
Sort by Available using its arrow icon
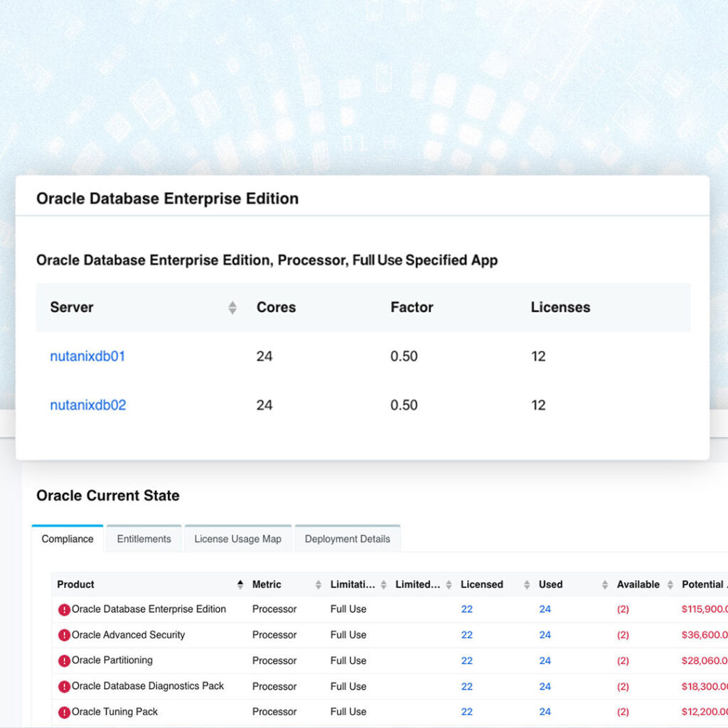pyautogui.click(x=670, y=584)
